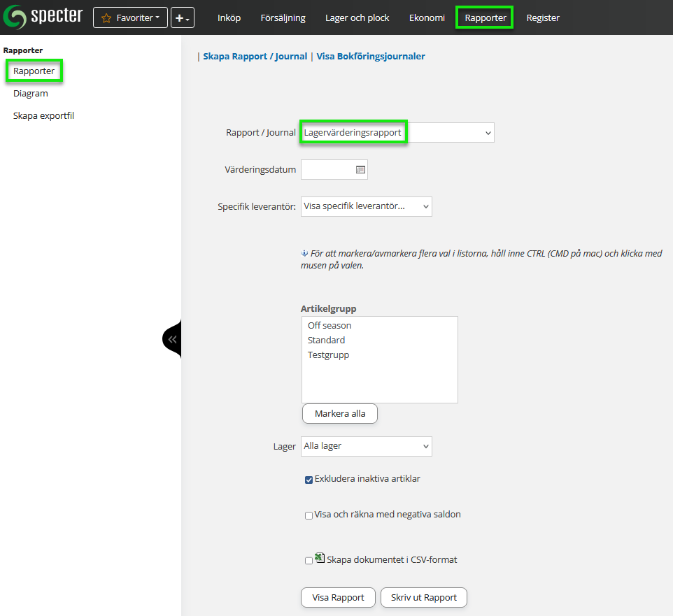Click the Excel CSV icon

320,558
